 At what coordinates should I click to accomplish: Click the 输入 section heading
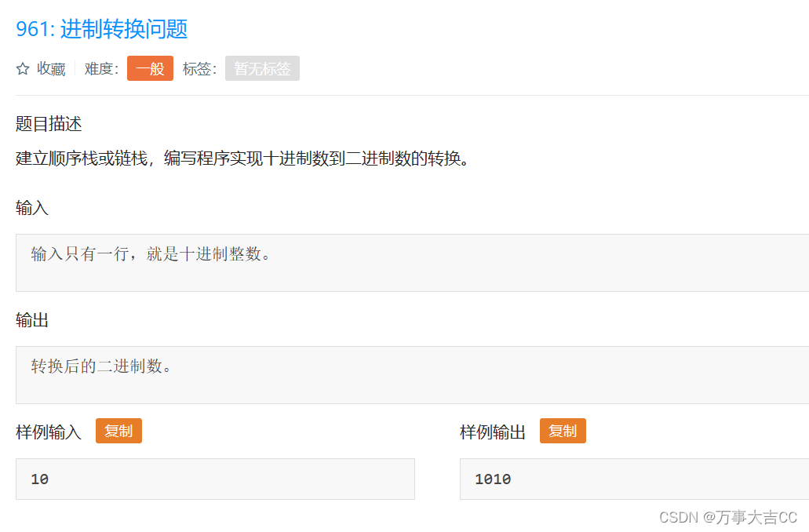(32, 208)
